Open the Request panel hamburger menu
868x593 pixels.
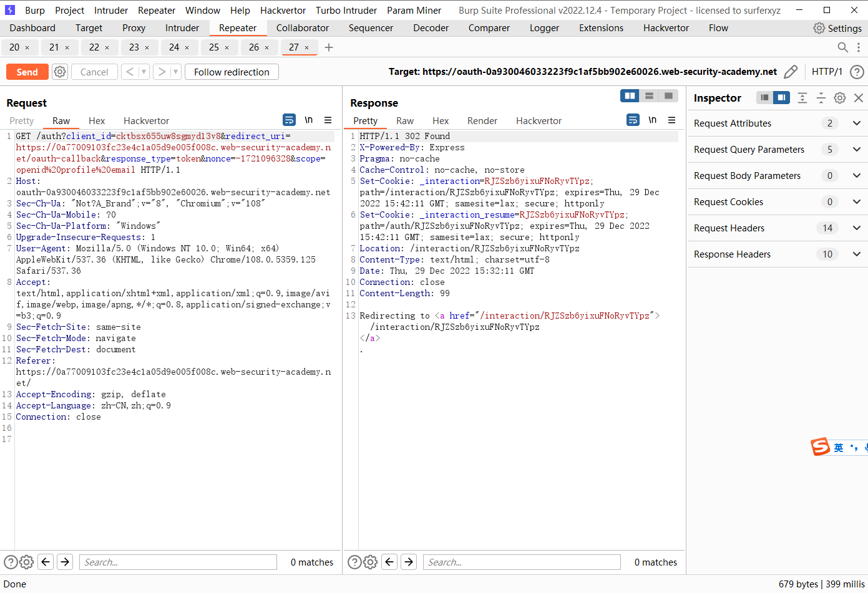click(329, 120)
